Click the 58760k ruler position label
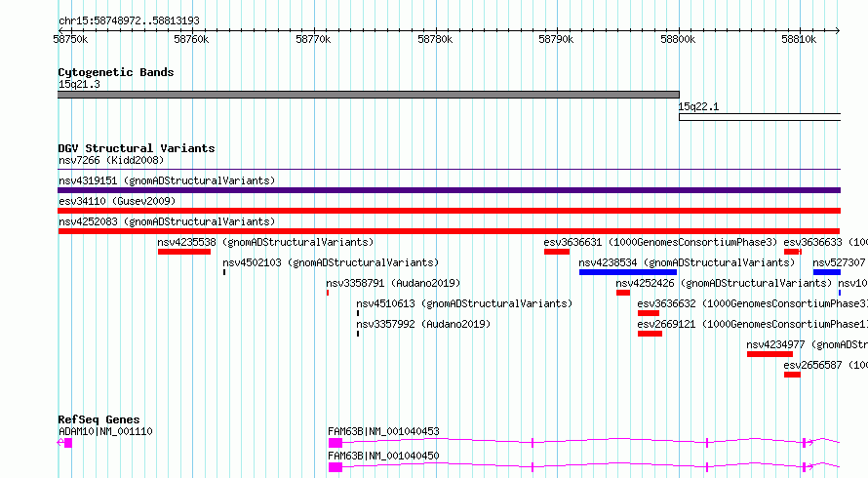Screen dimensions: 868x478 pos(191,39)
